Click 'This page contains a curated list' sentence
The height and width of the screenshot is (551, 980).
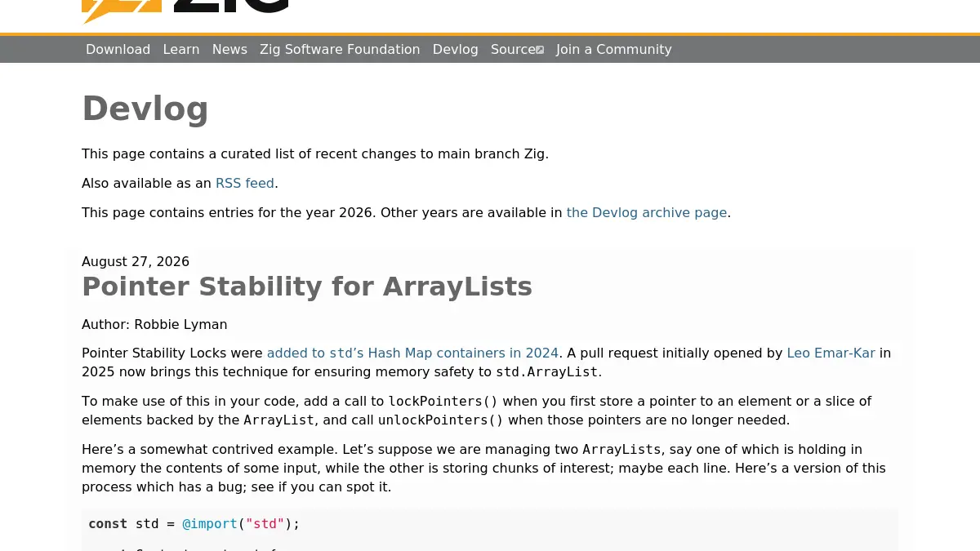[x=315, y=153]
